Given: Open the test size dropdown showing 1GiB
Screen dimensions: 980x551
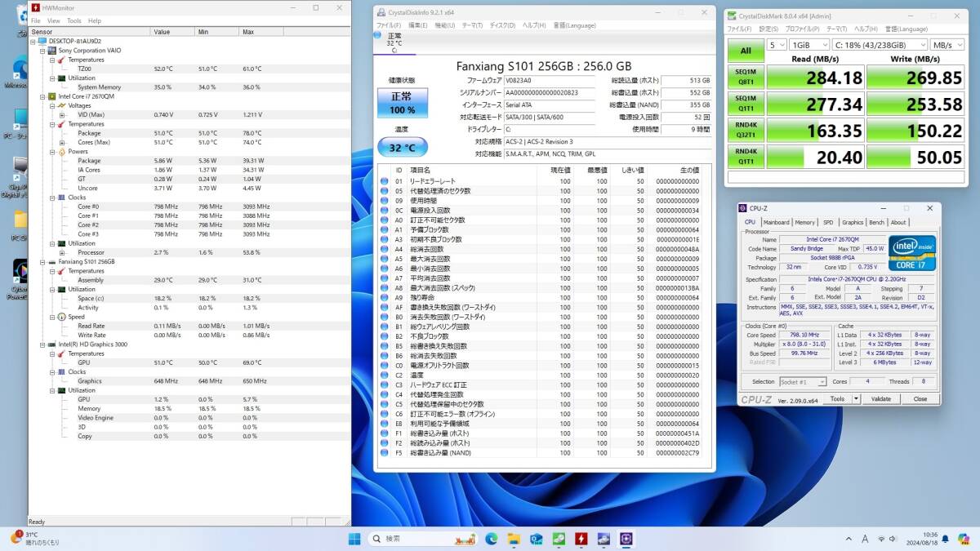Looking at the screenshot, I should [808, 45].
